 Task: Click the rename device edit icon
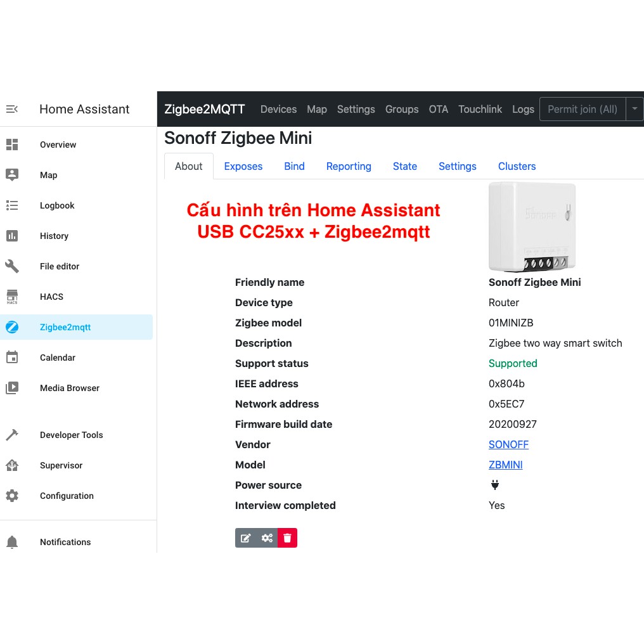coord(246,538)
